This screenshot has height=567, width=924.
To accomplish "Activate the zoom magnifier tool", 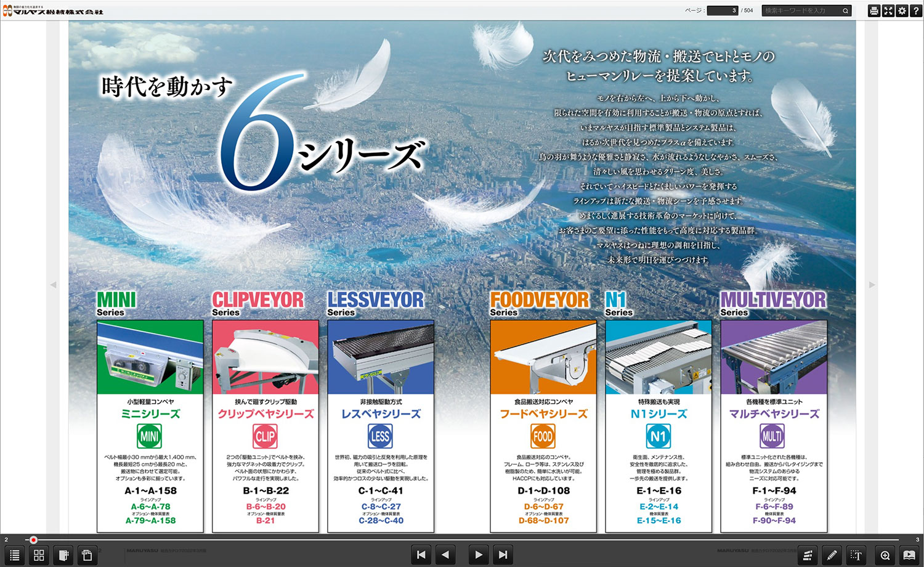I will point(885,555).
